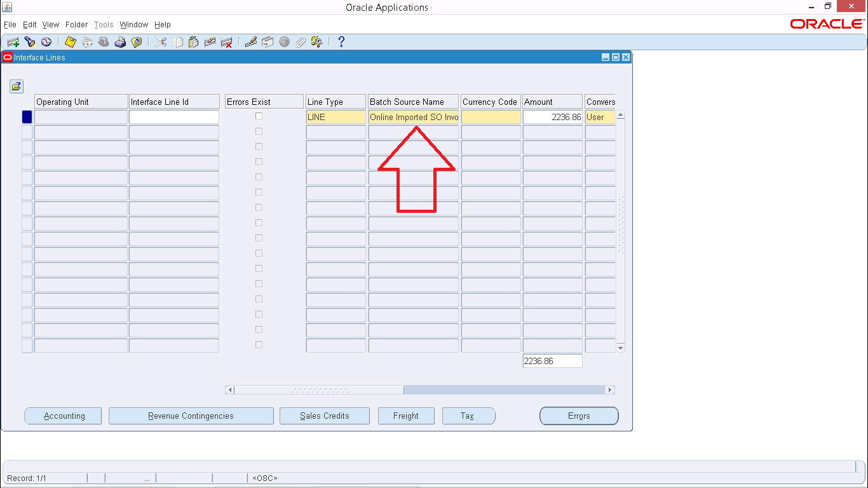Click the Find flashlight icon
Screen dimensions: 868x488
tap(29, 42)
